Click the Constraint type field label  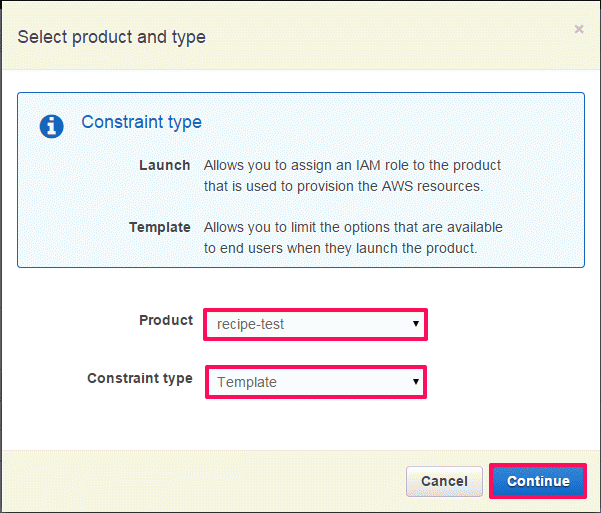[140, 378]
